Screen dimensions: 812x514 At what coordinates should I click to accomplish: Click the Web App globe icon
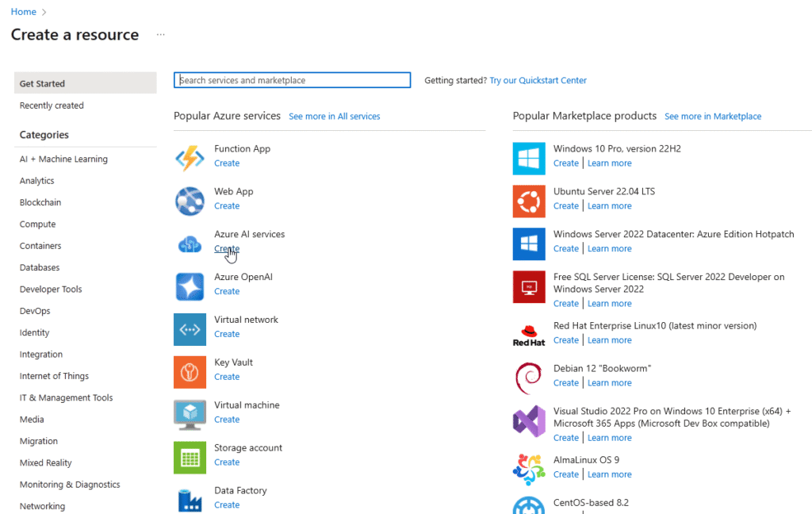[190, 201]
